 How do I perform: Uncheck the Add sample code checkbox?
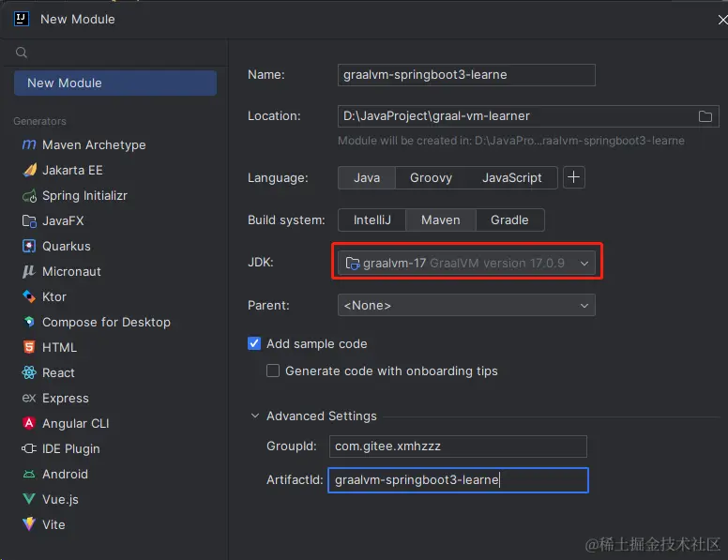(x=254, y=343)
